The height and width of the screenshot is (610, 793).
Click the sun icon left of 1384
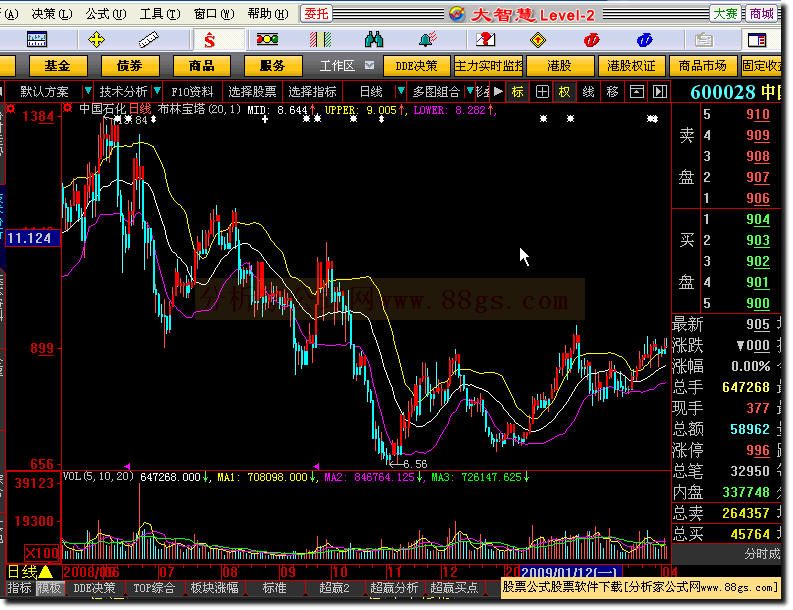[11, 108]
